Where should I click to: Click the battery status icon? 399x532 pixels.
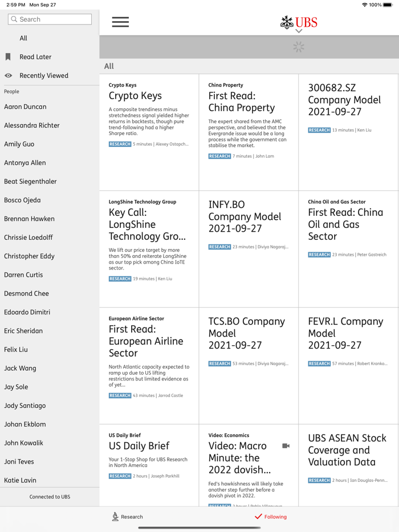[388, 5]
